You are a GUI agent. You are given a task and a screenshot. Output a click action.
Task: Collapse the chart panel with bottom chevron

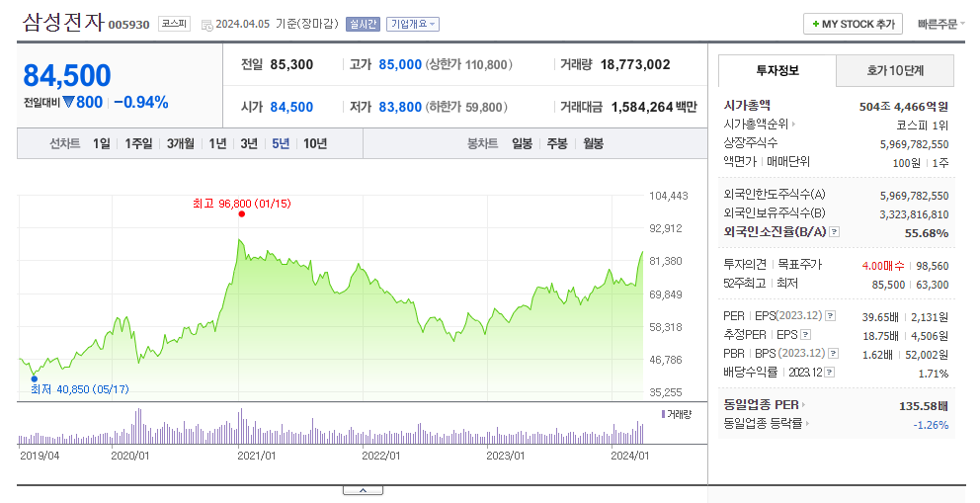(x=364, y=490)
